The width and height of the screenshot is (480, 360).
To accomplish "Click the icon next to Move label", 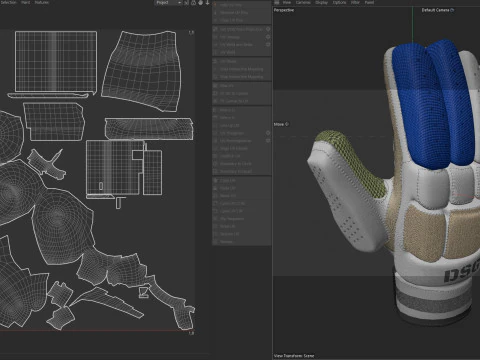I will [287, 124].
